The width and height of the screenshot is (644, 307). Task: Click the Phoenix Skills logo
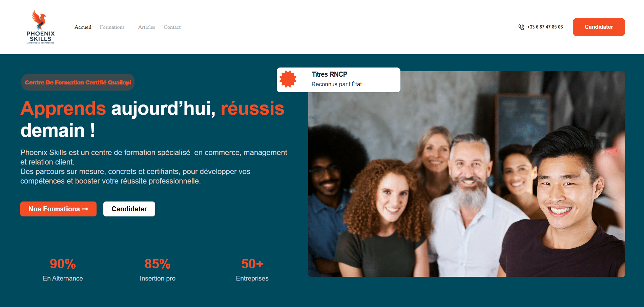tap(41, 27)
